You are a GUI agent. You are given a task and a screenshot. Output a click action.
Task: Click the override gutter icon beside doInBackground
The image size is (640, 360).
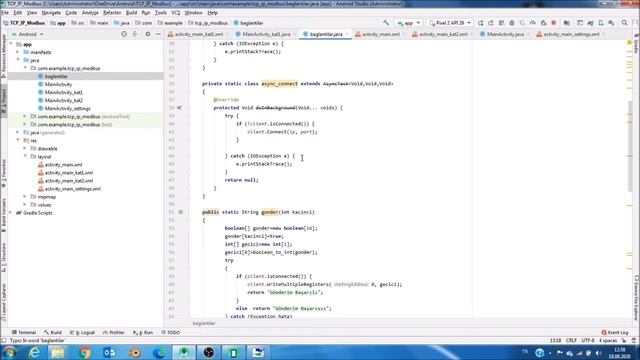pos(180,108)
